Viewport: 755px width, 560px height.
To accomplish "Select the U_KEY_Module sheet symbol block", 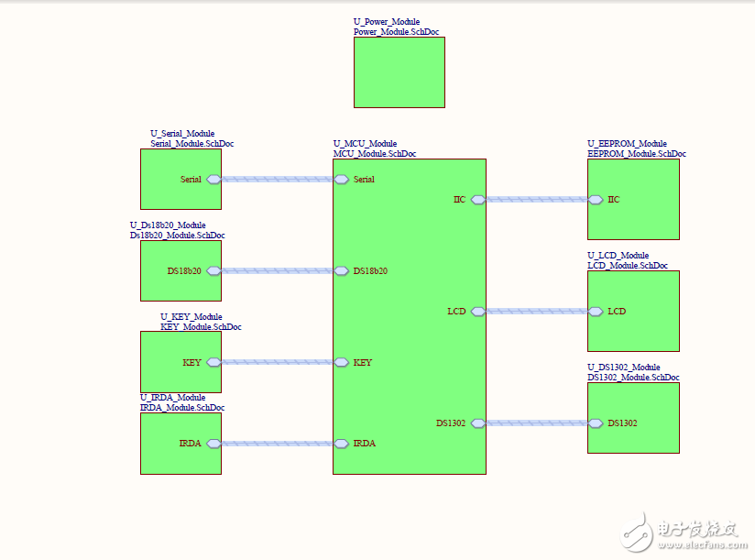I will pos(181,362).
